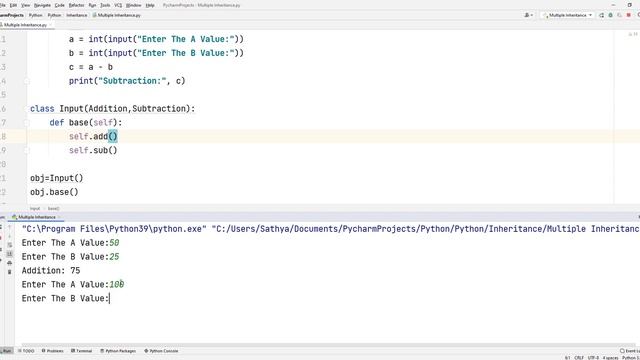Image resolution: width=640 pixels, height=360 pixels.
Task: Click the fold marker beside def base(self)
Action: click(x=27, y=122)
